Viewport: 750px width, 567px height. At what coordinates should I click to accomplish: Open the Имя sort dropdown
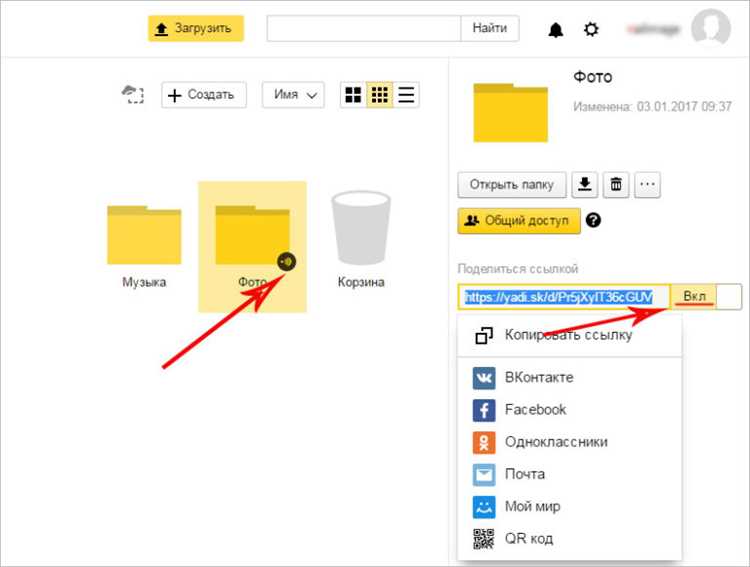coord(294,95)
